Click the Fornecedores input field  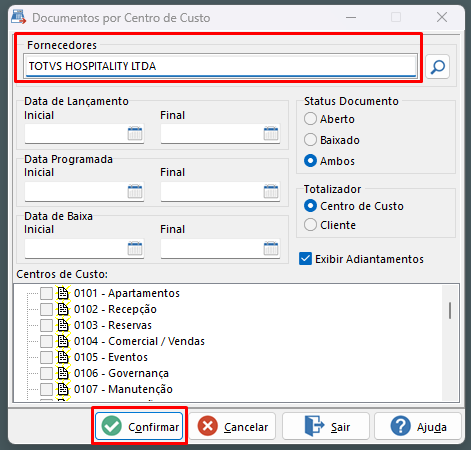tap(221, 66)
